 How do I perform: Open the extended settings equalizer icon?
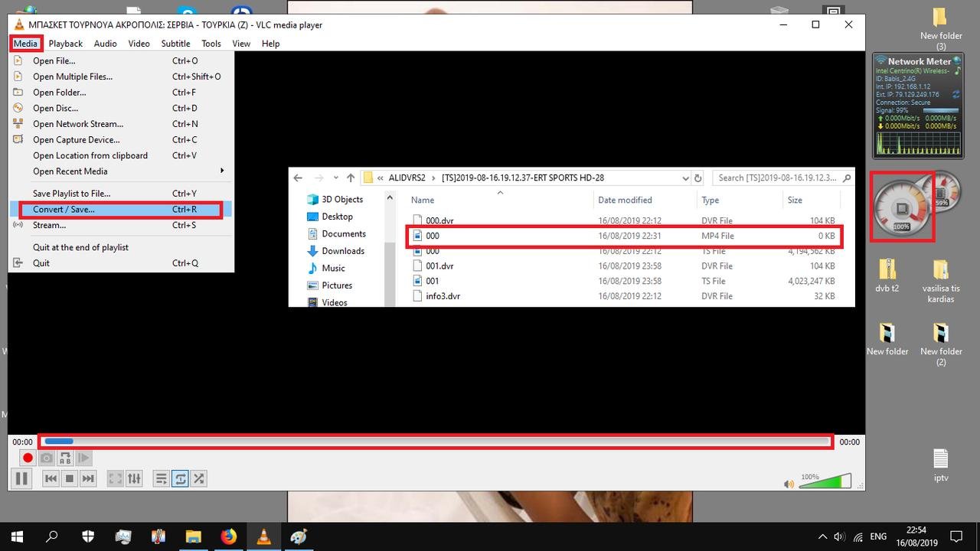pos(133,478)
